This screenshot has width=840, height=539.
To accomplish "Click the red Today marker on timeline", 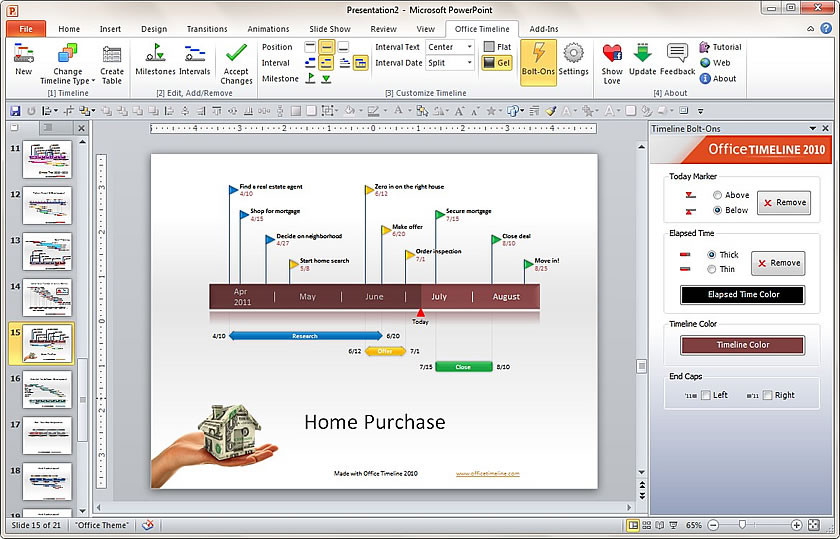I will pos(421,313).
